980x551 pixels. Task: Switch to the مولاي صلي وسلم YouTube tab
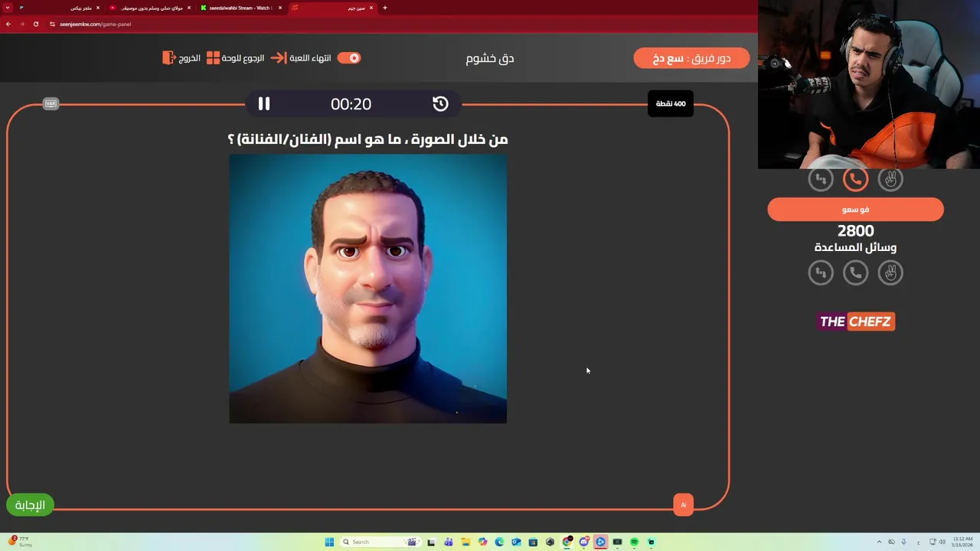point(149,8)
